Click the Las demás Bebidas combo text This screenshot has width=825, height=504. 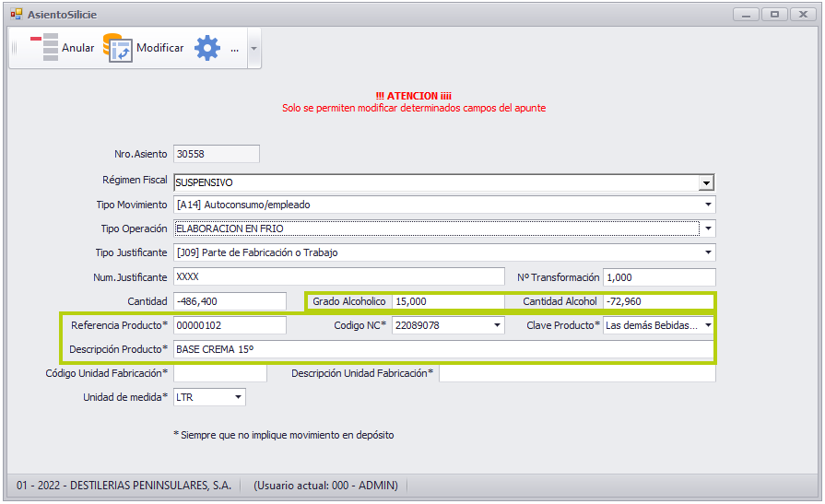(652, 325)
